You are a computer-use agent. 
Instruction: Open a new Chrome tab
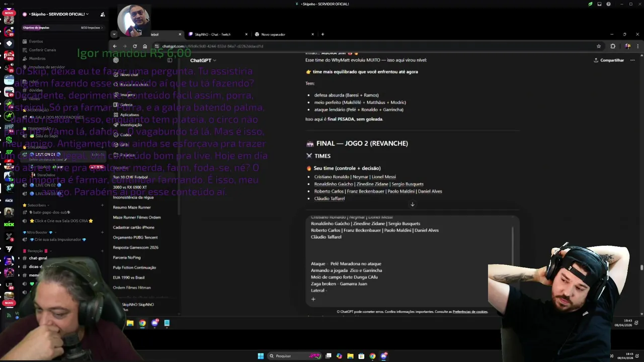(x=323, y=34)
